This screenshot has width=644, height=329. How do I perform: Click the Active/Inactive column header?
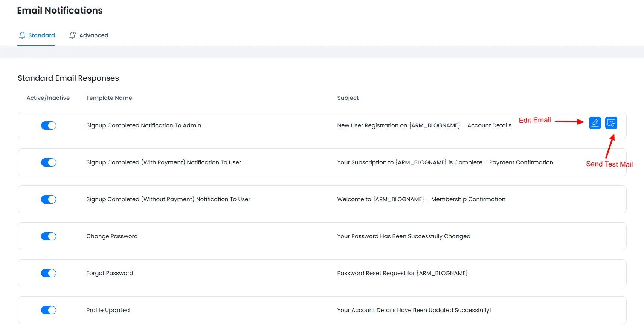point(48,98)
